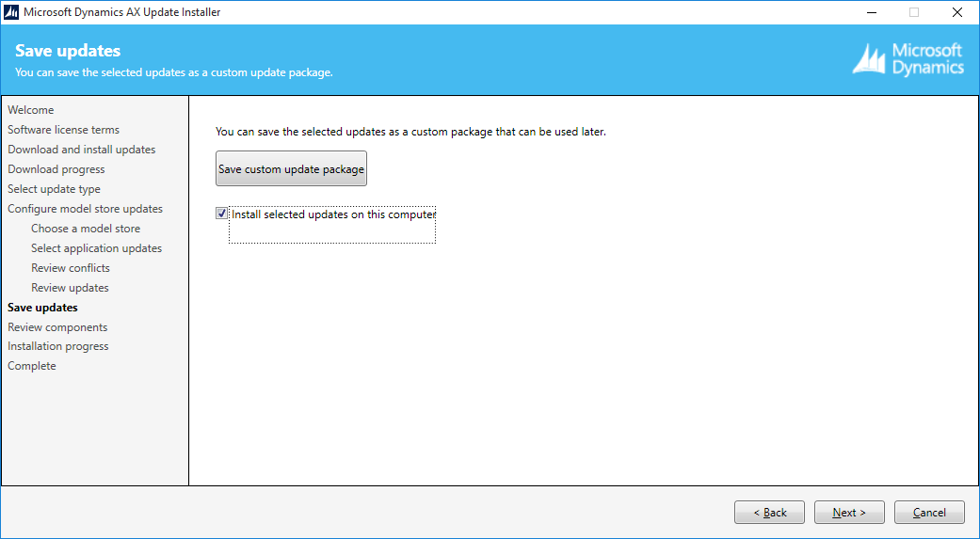
Task: Close the Update Installer window
Action: pyautogui.click(x=956, y=12)
